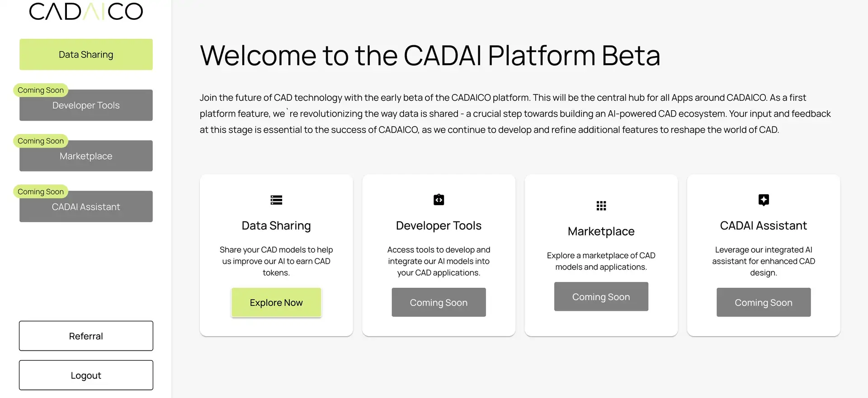Click Coming Soon under CADAI Assistant card
This screenshot has width=868, height=398.
764,302
